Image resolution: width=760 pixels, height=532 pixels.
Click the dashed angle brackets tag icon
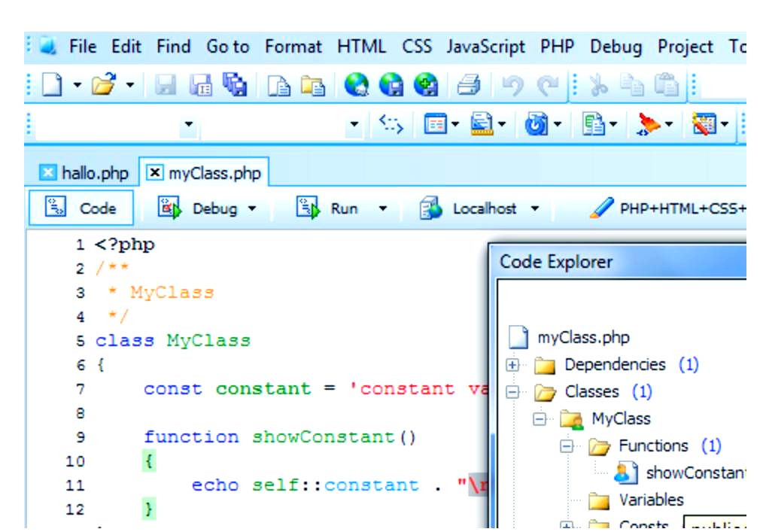(x=391, y=124)
